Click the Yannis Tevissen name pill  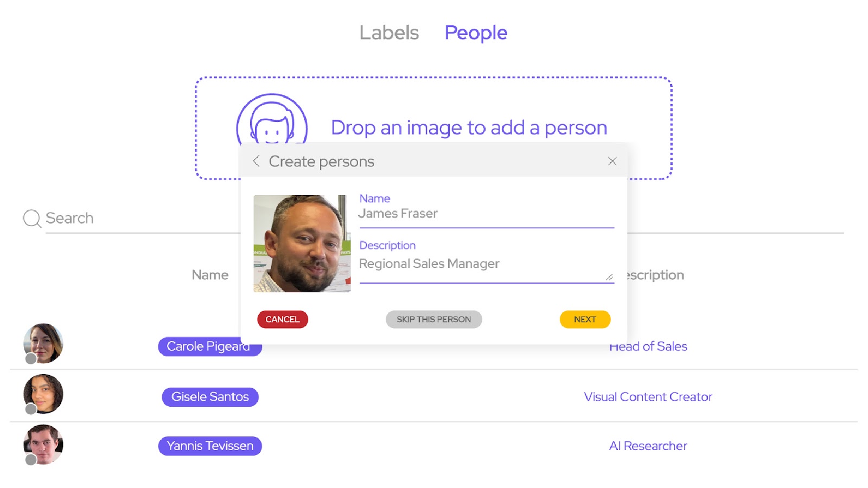pyautogui.click(x=209, y=446)
